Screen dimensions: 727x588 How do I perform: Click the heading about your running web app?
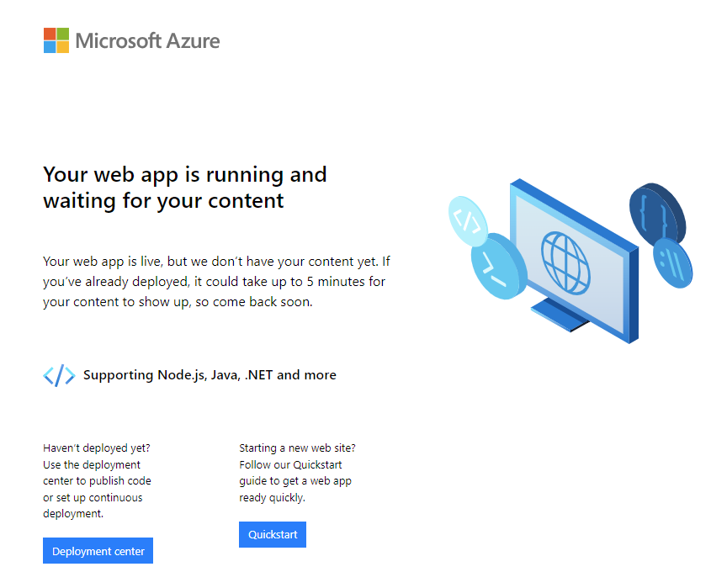click(x=185, y=187)
